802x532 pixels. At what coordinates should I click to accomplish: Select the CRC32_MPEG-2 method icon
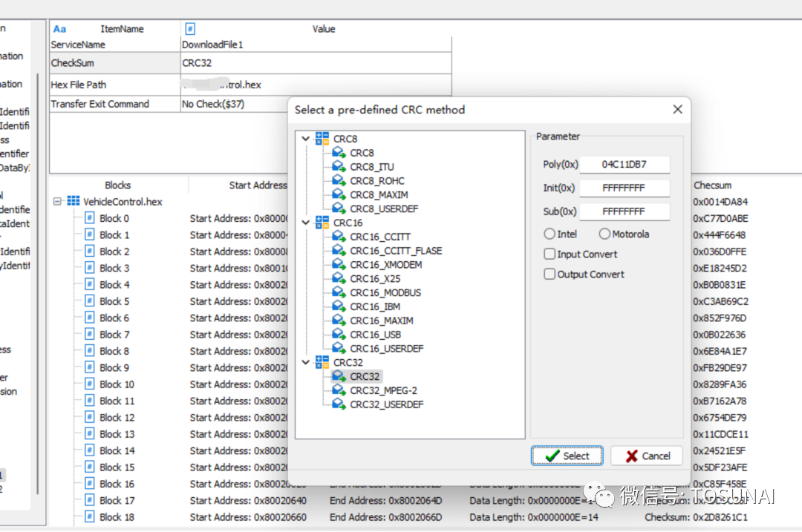338,390
